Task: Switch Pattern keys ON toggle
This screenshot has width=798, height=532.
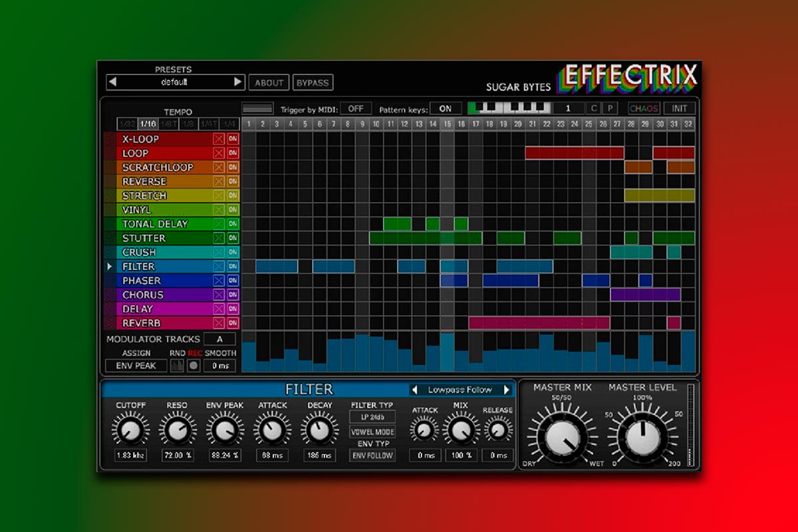Action: 446,108
